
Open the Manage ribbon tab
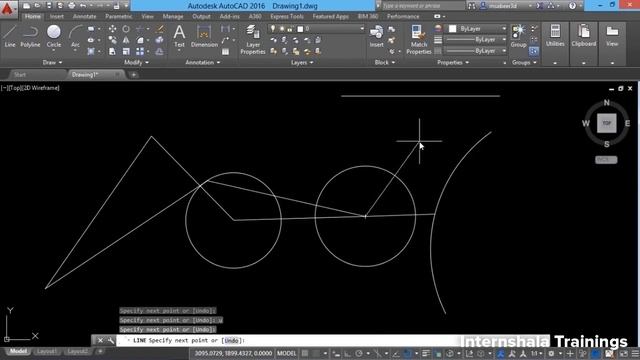173,16
